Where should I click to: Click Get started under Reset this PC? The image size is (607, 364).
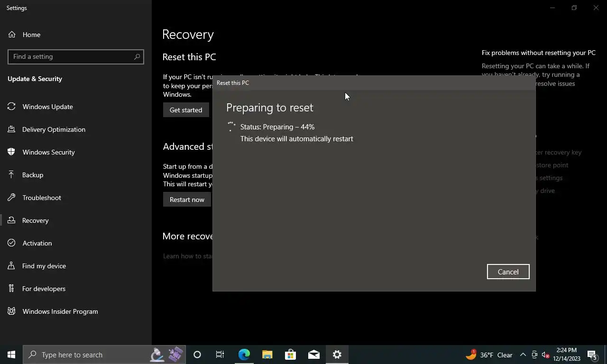pos(186,110)
